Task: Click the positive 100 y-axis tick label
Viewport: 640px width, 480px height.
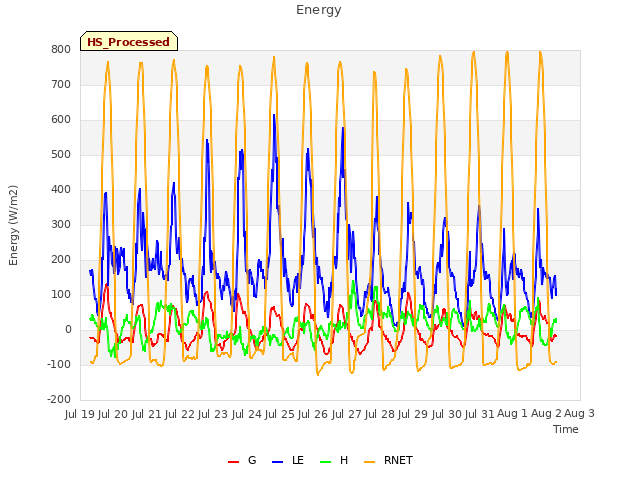Action: 61,294
